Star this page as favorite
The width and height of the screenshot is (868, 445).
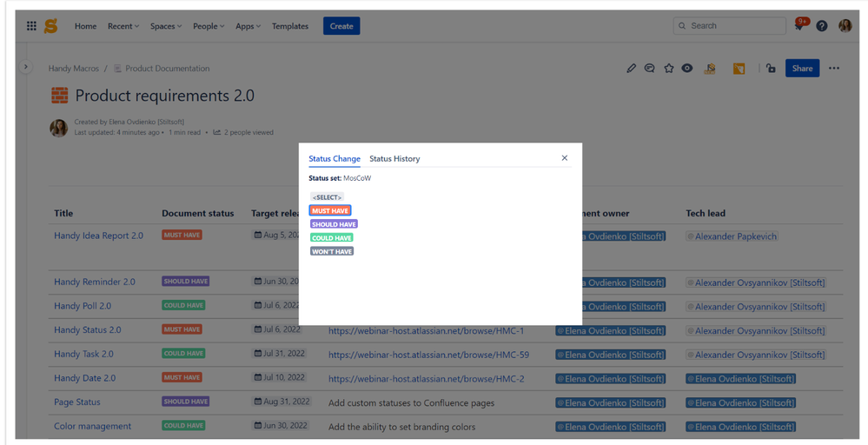(669, 69)
